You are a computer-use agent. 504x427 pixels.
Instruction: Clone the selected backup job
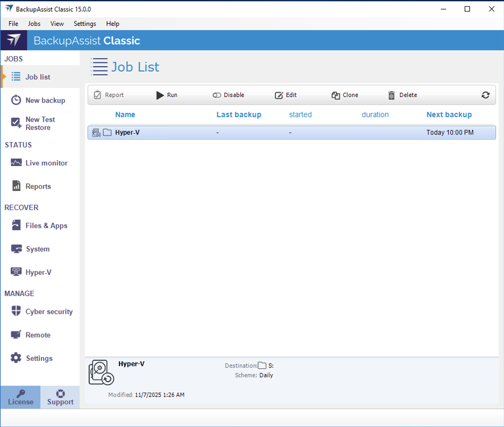[x=345, y=95]
